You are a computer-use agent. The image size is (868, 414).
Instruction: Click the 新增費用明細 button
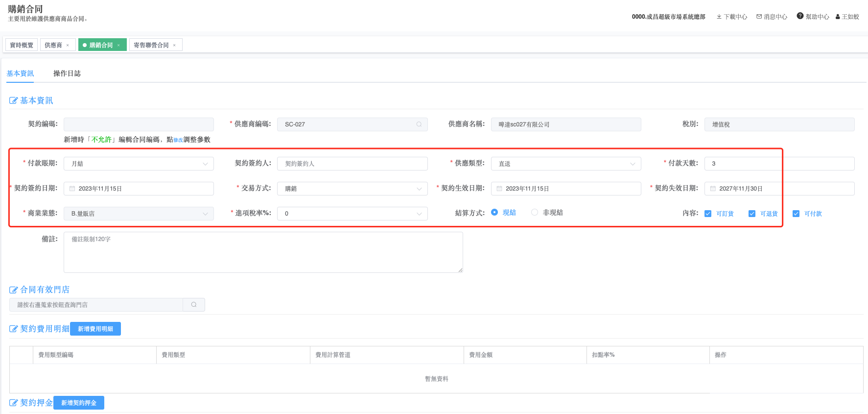95,329
